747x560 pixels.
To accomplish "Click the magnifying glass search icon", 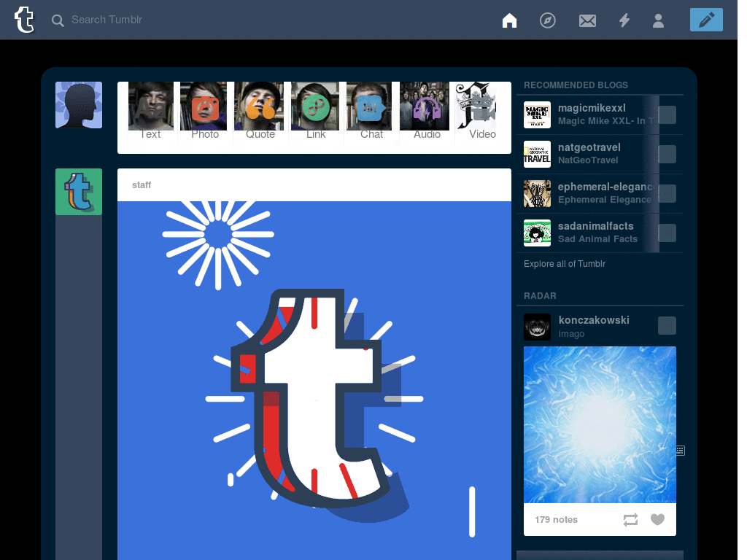I will pos(58,20).
